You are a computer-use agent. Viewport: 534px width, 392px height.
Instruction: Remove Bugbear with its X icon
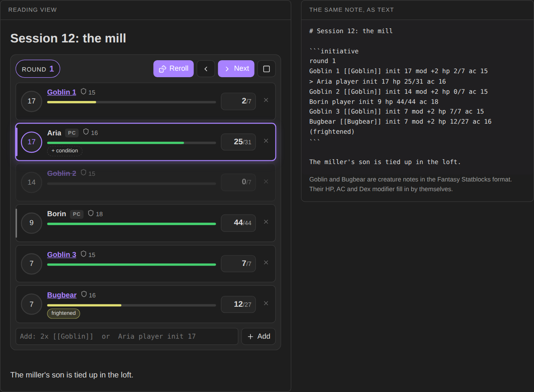pos(266,303)
